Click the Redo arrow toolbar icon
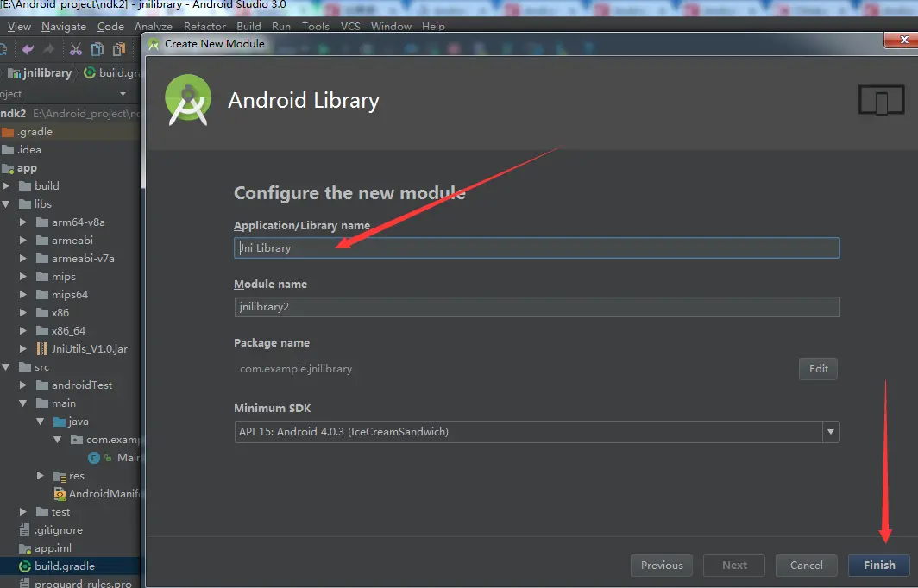The height and width of the screenshot is (588, 918). pos(49,49)
